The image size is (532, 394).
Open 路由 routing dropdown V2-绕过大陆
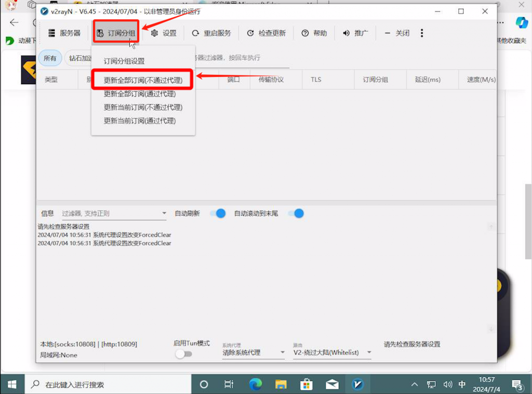coord(332,352)
